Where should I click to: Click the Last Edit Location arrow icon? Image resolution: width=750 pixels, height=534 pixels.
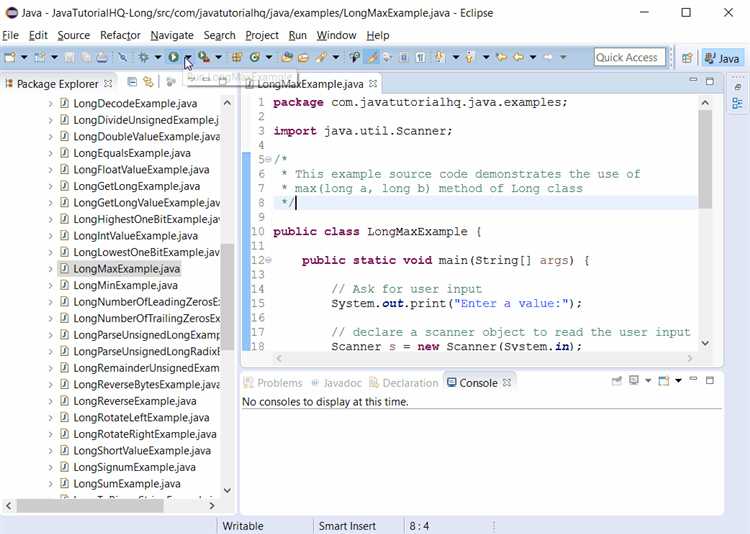pyautogui.click(x=502, y=57)
